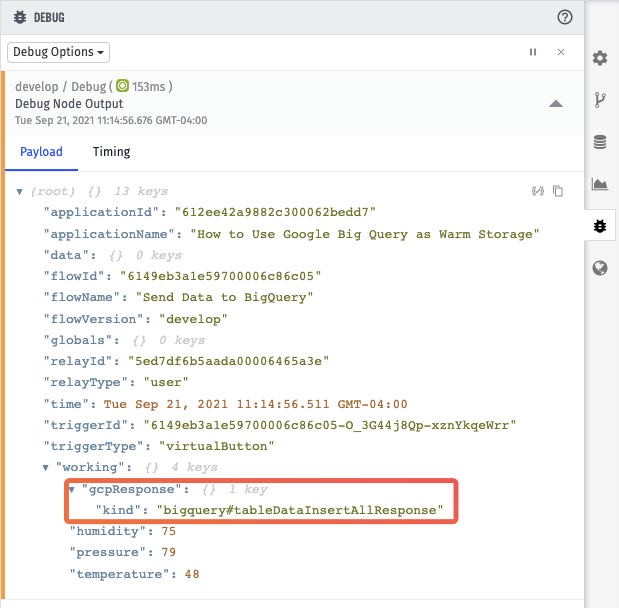619x608 pixels.
Task: Open the Debug Options dropdown
Action: click(x=58, y=52)
